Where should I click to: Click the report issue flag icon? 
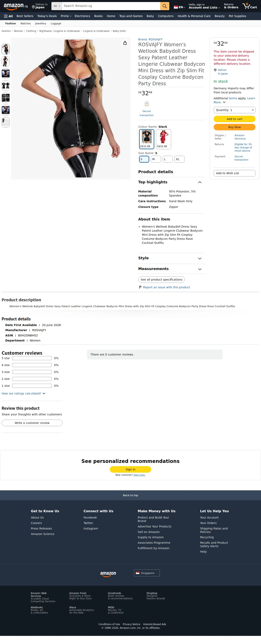coord(140,287)
